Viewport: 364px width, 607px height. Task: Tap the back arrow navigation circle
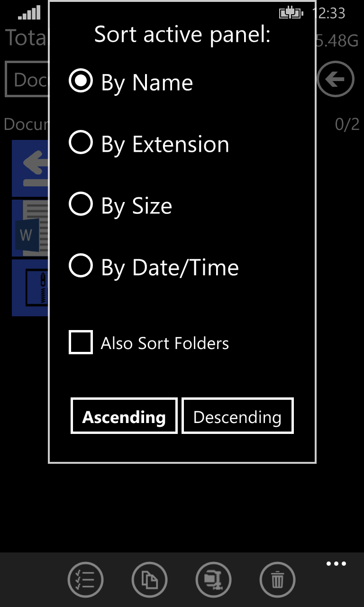coord(335,79)
